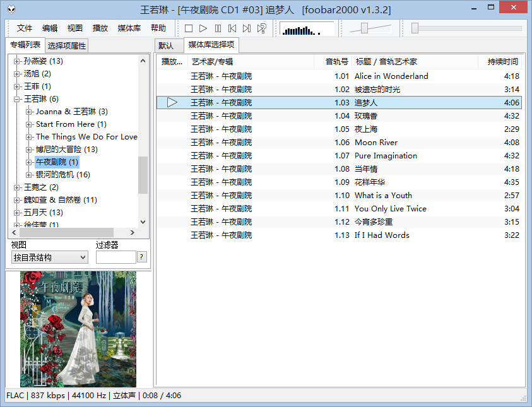
Task: Skip to the previous track
Action: [232, 28]
